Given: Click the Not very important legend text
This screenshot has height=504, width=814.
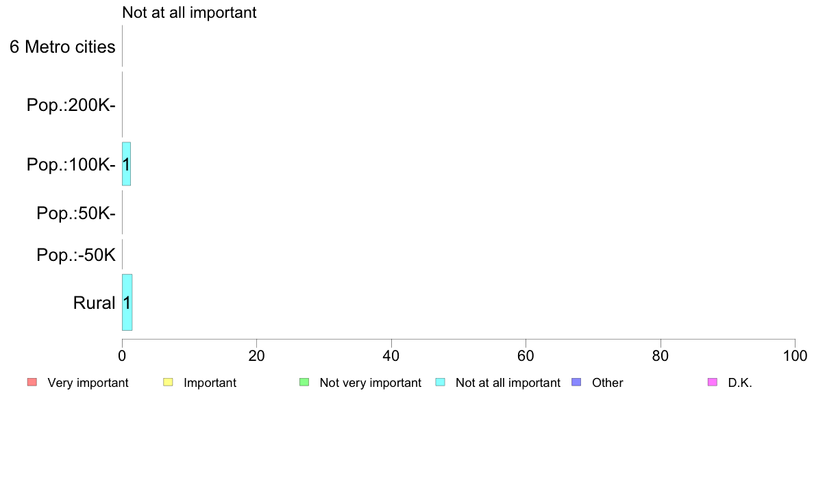Looking at the screenshot, I should pos(370,383).
